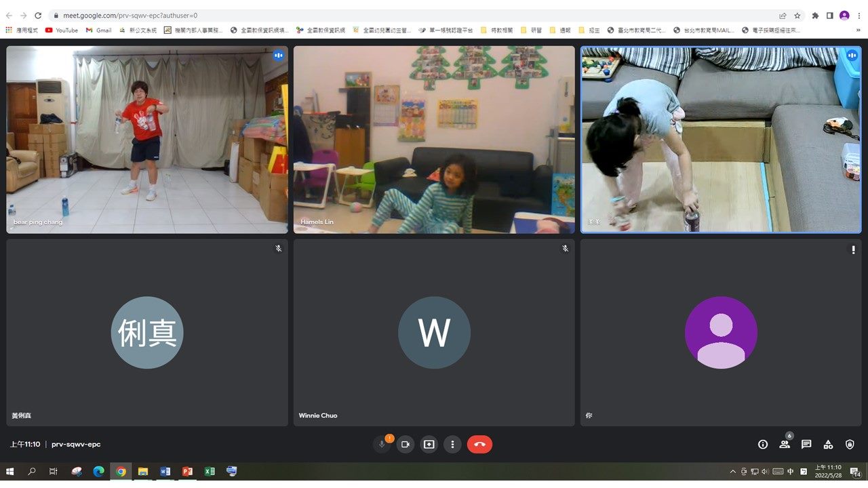Open the meeting details info icon

763,445
